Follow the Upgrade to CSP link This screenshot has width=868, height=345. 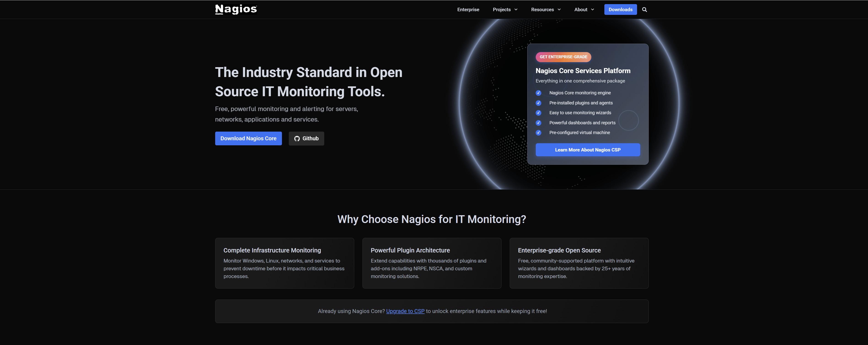tap(405, 311)
